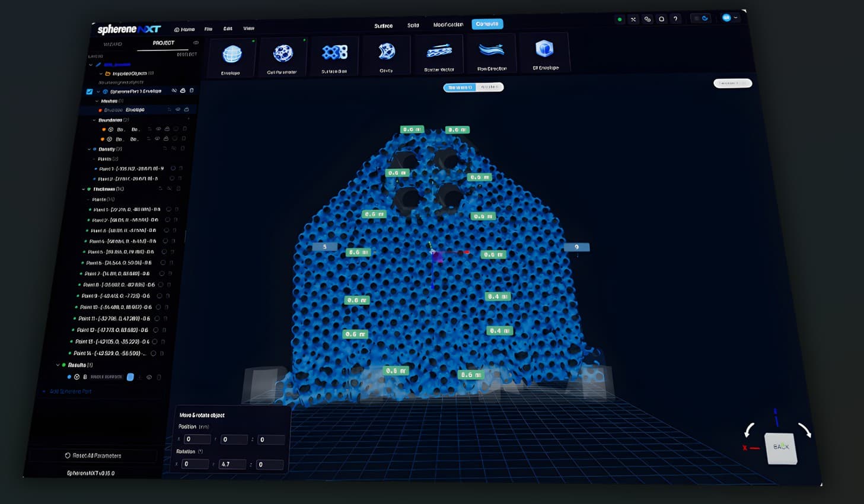Image resolution: width=864 pixels, height=504 pixels.
Task: Open the crossed-tools icon in header
Action: 633,20
